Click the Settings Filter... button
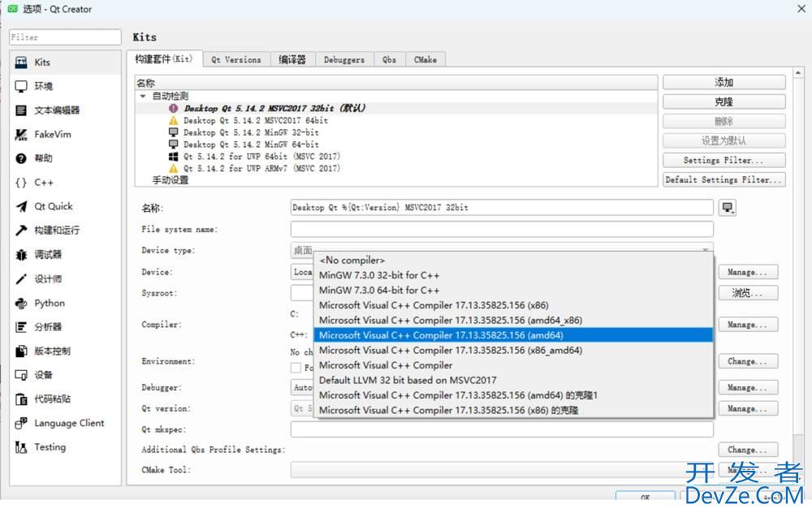The image size is (812, 513). click(x=724, y=160)
